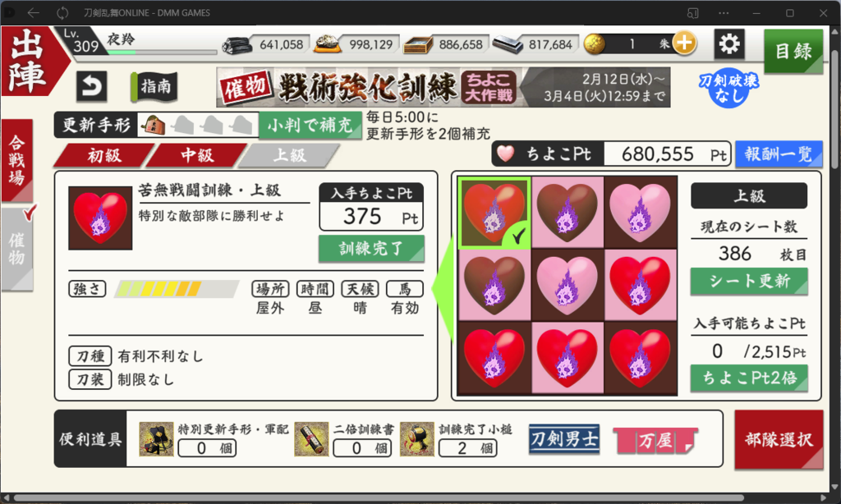Click the curved back arrow icon
Image resolution: width=841 pixels, height=504 pixels.
pos(92,86)
